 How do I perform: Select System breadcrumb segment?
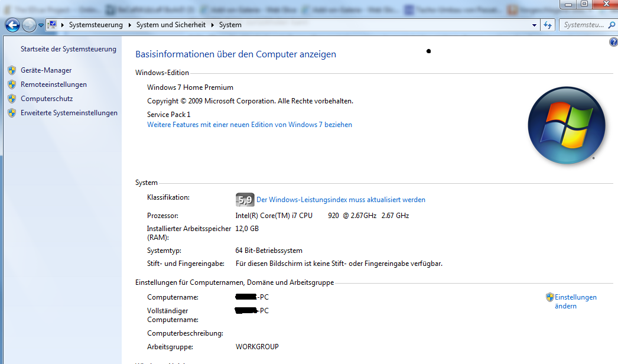230,25
